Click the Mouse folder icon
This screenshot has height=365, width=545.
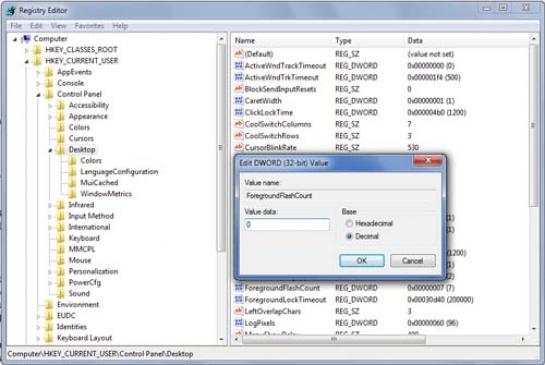click(x=61, y=260)
